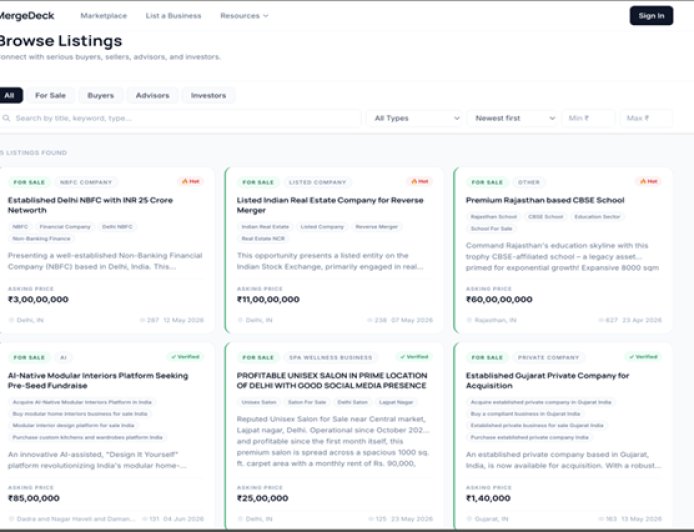This screenshot has height=532, width=694.
Task: Click the Lajpat Nagar tag
Action: coord(396,402)
